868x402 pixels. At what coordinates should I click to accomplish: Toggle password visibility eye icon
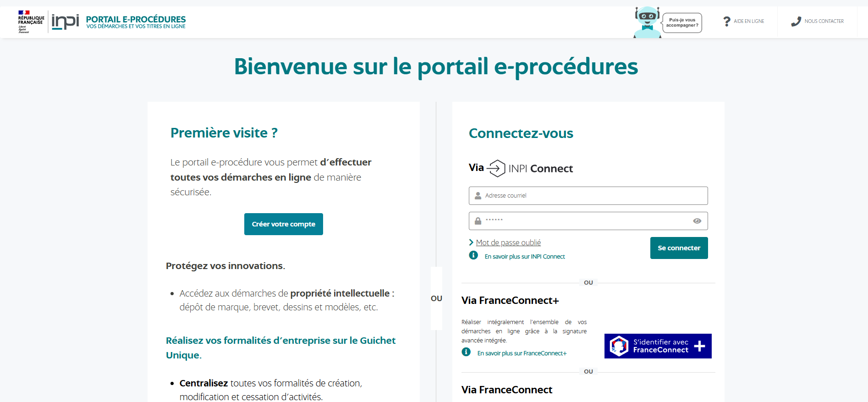697,221
